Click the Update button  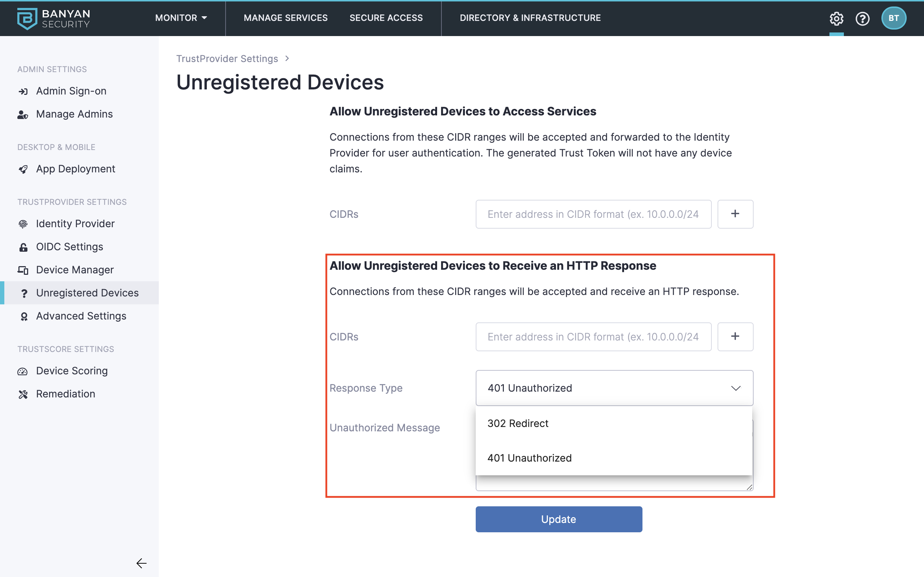559,519
